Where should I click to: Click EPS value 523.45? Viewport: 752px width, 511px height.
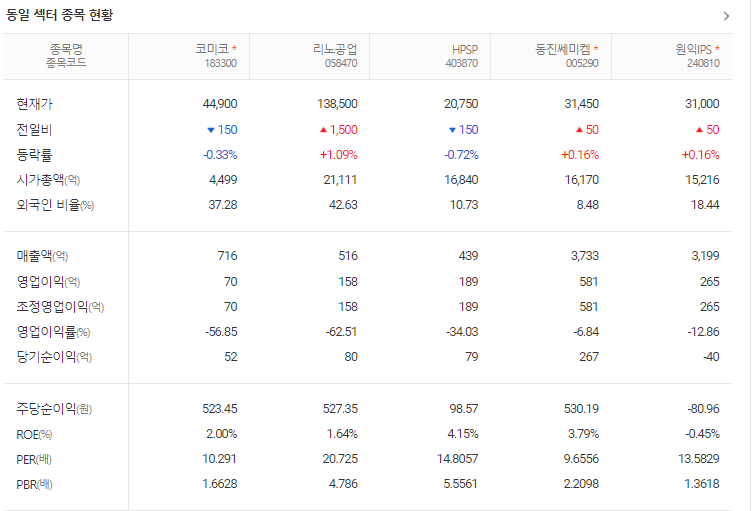220,409
